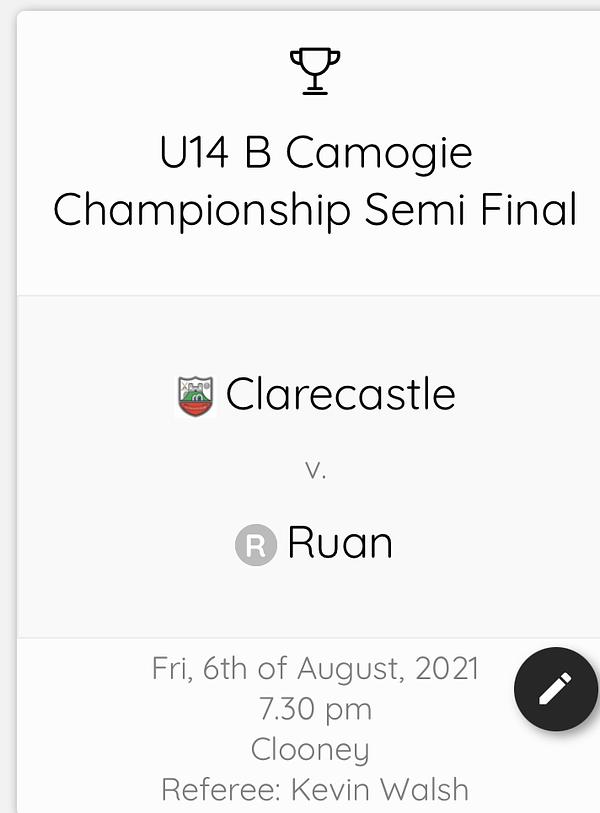Select the Clarecastle club crest

[x=196, y=396]
